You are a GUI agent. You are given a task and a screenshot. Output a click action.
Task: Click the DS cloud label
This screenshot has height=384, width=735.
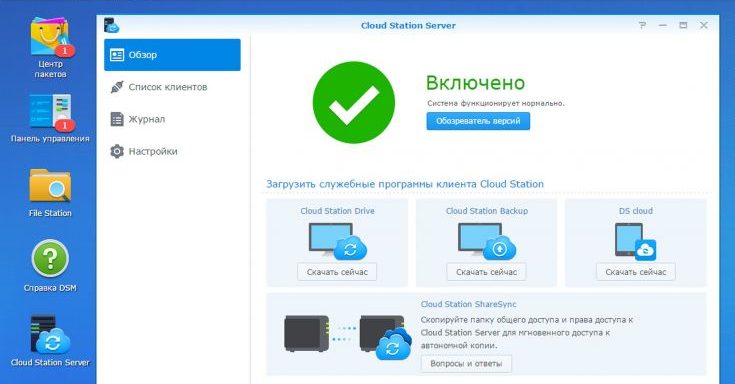coord(636,211)
